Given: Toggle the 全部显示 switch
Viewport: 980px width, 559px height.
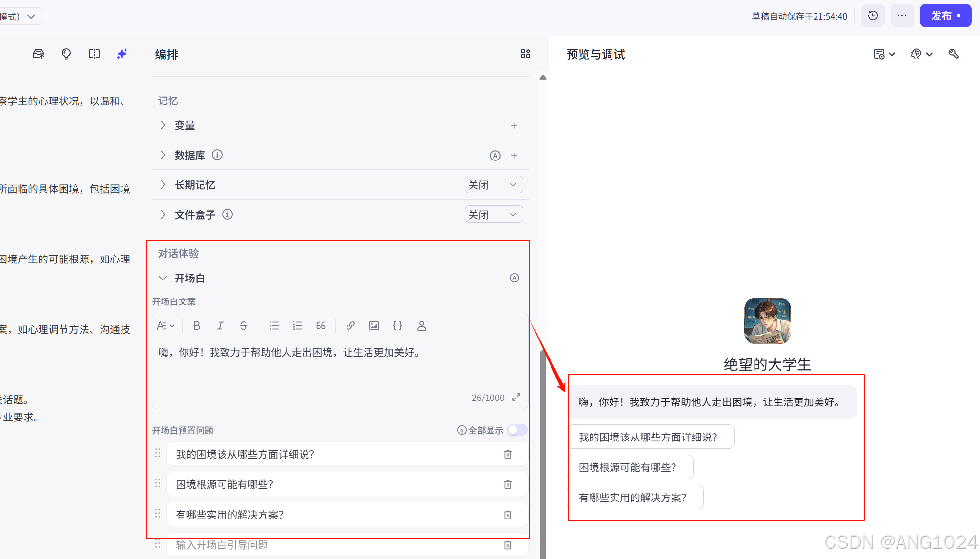Looking at the screenshot, I should 517,430.
